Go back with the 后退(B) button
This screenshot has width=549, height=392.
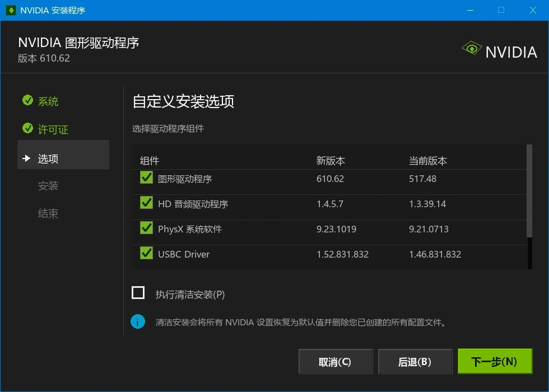(415, 362)
